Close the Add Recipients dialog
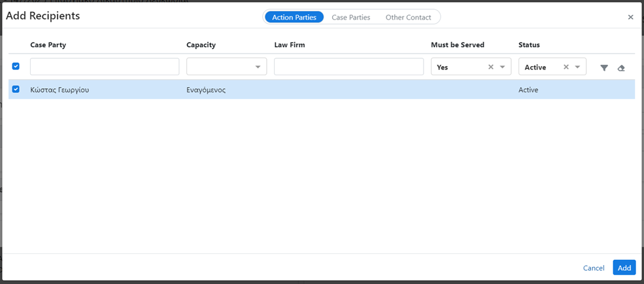 coord(630,17)
